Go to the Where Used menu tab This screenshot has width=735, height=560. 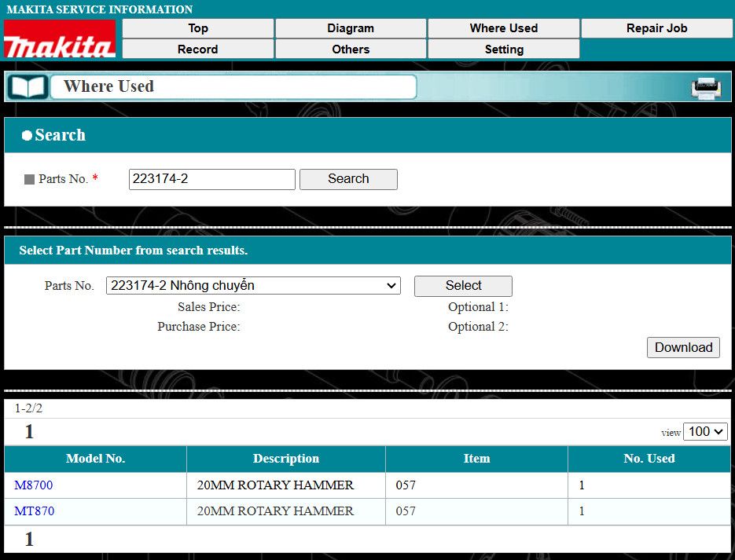click(x=504, y=28)
